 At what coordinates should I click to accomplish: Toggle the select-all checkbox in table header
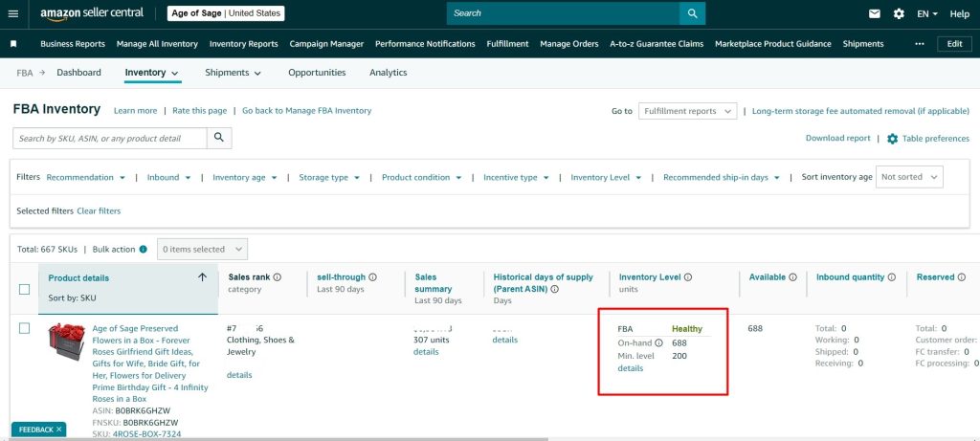click(24, 289)
